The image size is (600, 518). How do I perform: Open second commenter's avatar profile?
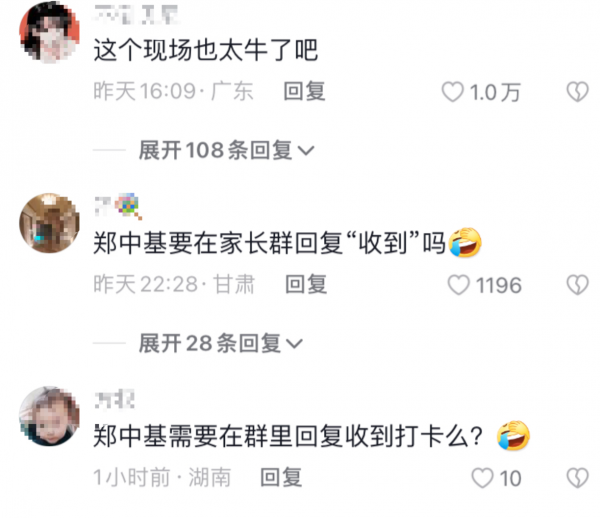[49, 223]
